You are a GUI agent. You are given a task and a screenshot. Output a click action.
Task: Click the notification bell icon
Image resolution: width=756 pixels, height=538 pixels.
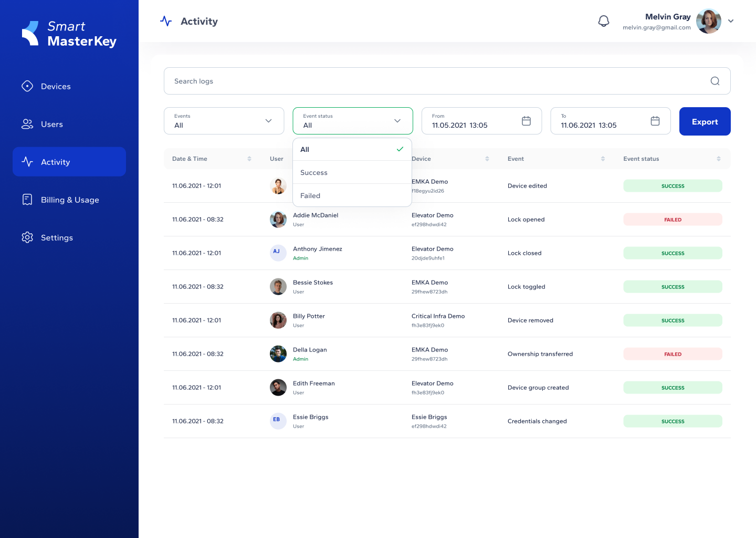coord(604,21)
